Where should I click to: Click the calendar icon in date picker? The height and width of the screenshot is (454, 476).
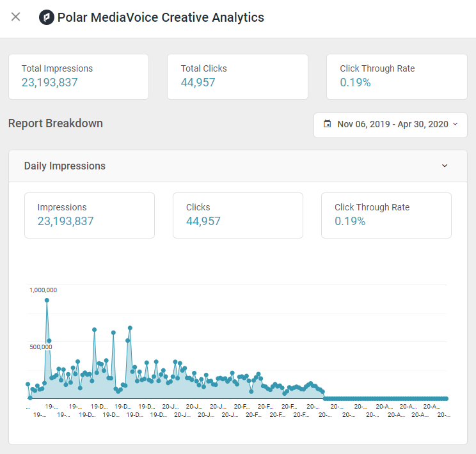click(328, 124)
